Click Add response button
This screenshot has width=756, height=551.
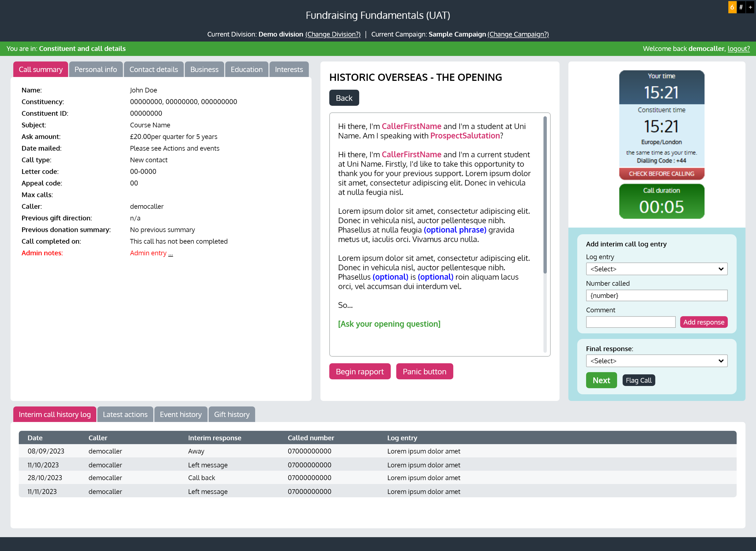coord(703,322)
